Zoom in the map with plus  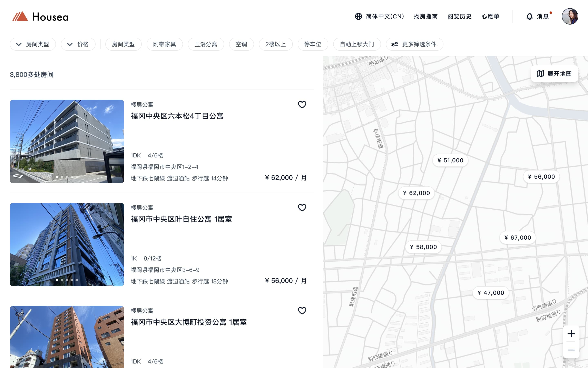571,333
